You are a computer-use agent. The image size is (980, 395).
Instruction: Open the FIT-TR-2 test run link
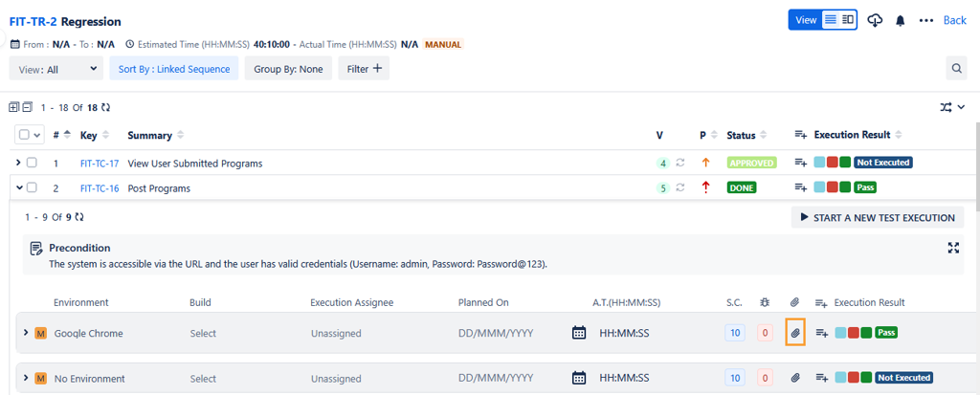33,21
